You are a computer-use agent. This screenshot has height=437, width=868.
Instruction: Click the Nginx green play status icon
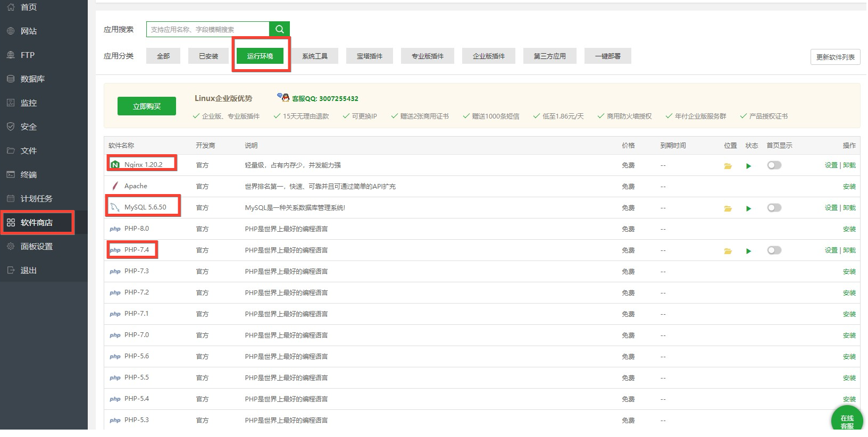click(748, 166)
